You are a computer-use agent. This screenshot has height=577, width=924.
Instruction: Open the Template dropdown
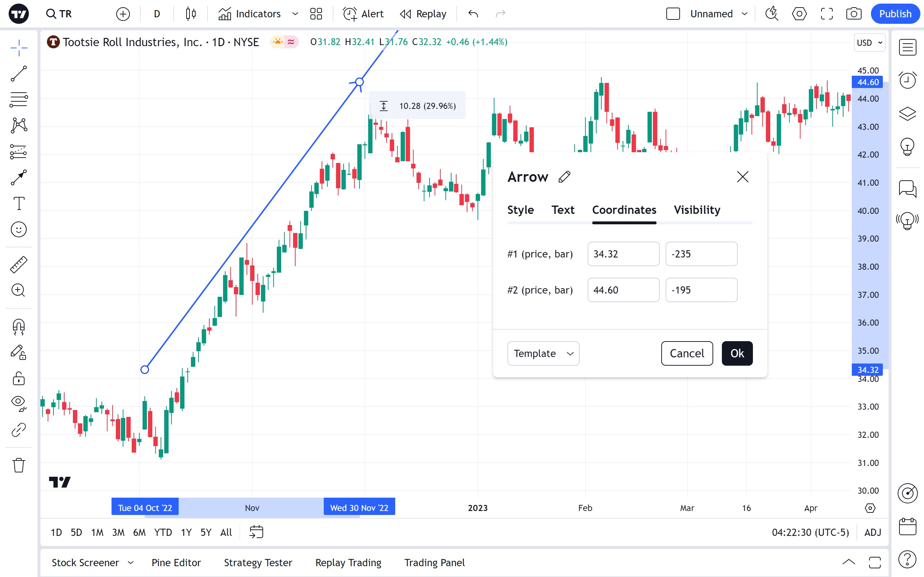543,353
